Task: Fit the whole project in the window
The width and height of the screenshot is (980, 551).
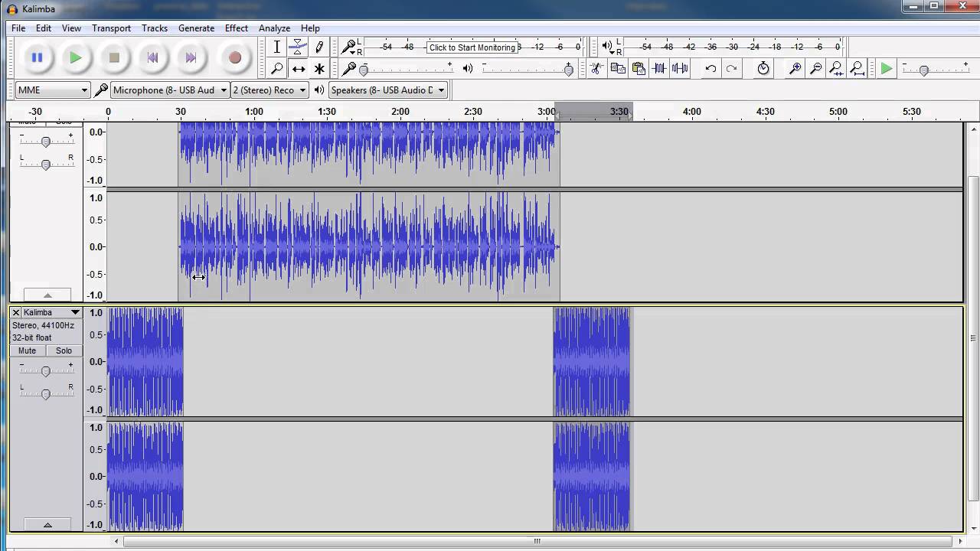Action: coord(857,69)
